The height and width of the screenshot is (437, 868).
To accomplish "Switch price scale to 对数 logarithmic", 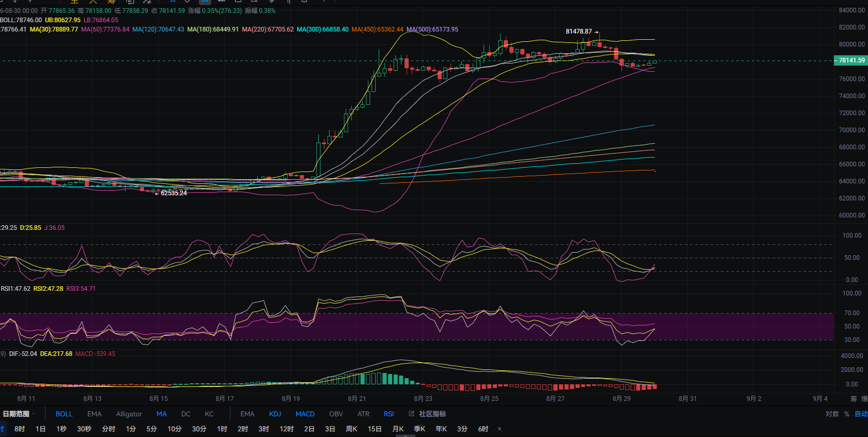I will [832, 414].
